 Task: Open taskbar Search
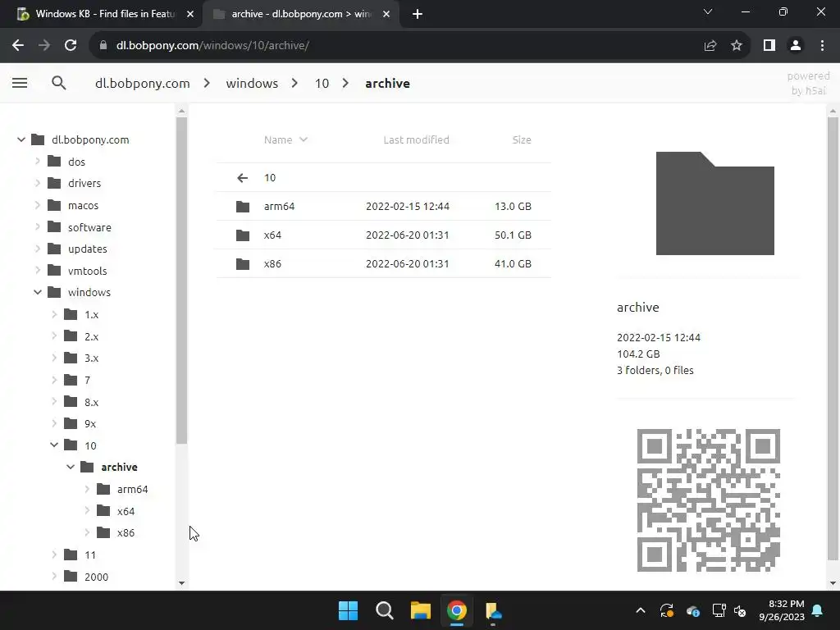tap(385, 610)
